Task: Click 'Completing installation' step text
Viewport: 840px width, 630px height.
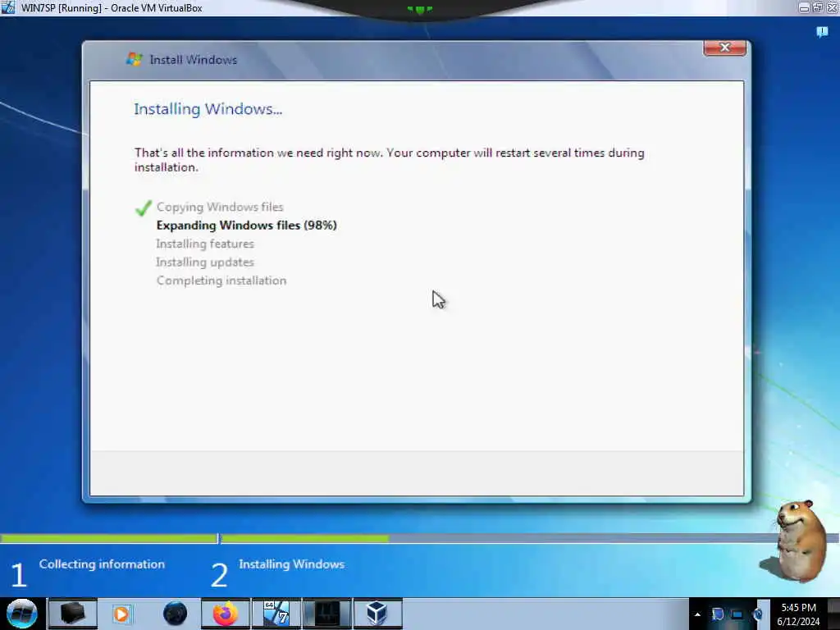Action: click(x=221, y=281)
